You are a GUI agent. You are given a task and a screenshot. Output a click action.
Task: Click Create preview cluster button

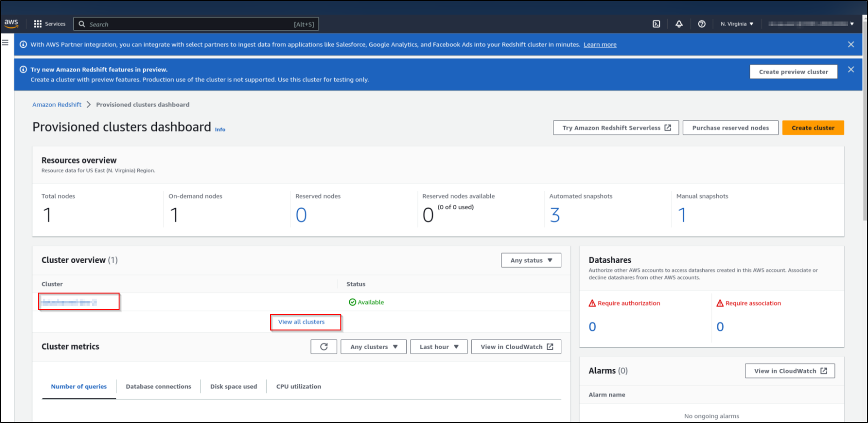tap(793, 72)
